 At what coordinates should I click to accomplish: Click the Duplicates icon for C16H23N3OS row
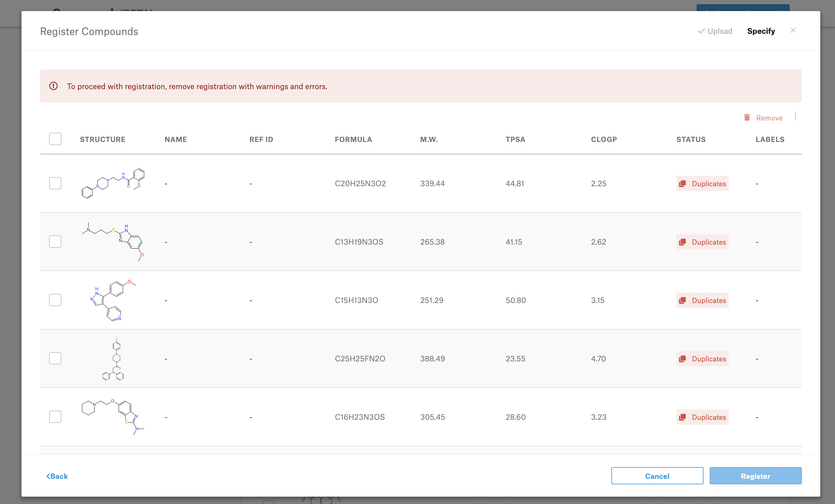coord(683,417)
